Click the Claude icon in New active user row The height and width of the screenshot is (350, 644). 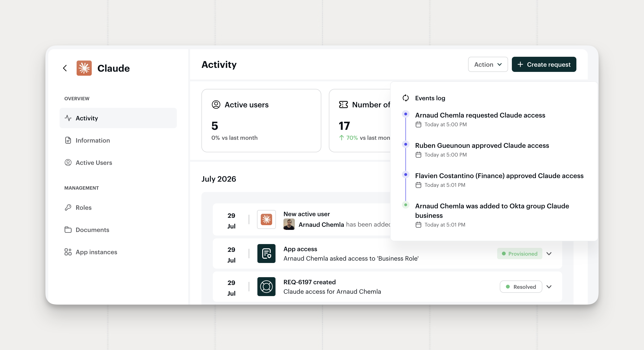266,219
